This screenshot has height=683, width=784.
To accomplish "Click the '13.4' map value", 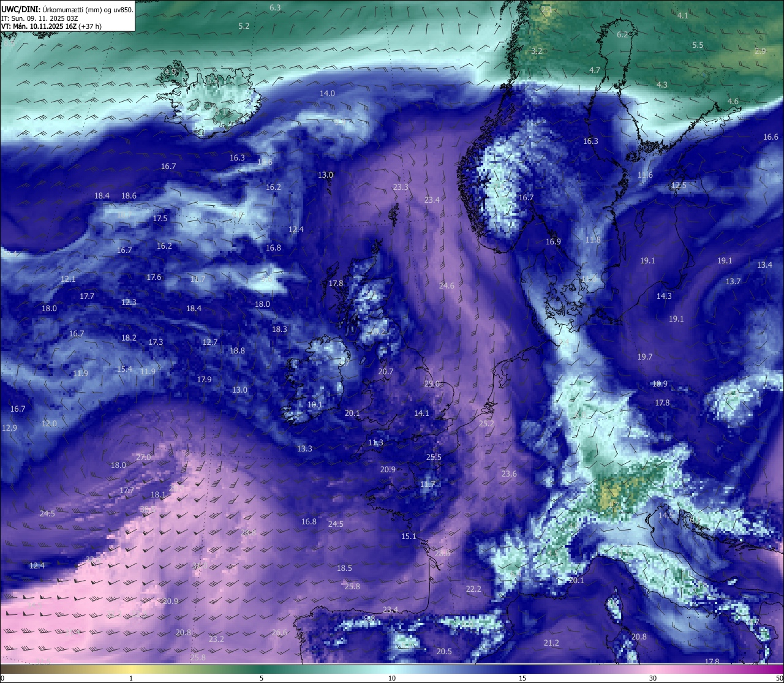I will pos(764,265).
